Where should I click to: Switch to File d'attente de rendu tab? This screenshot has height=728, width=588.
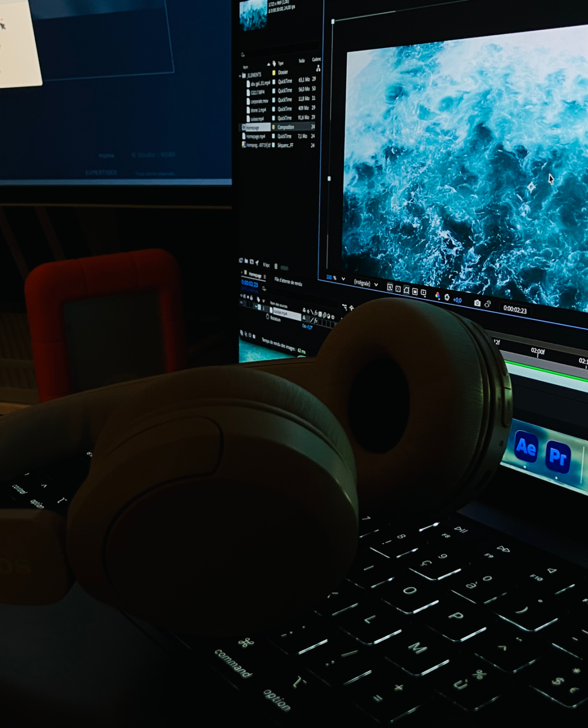tap(288, 282)
